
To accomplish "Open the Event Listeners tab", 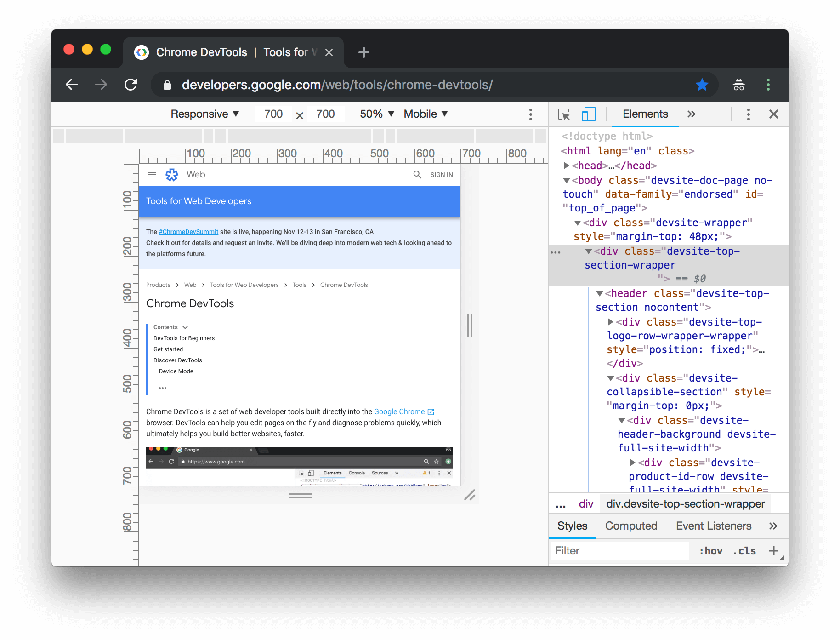I will [713, 526].
